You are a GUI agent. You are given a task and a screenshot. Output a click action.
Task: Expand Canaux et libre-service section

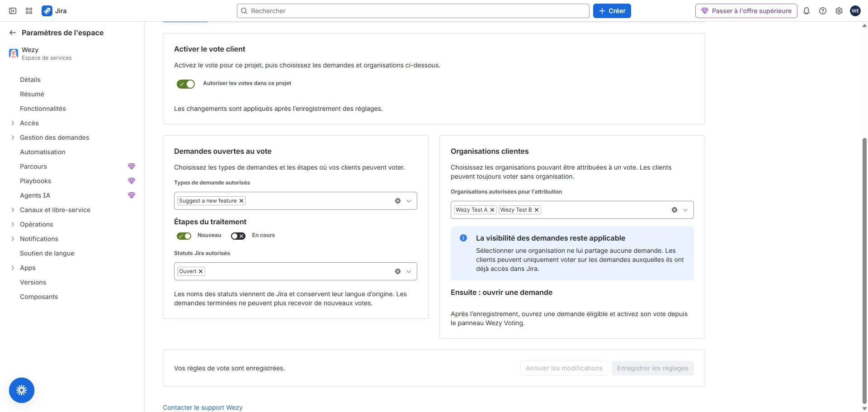(x=13, y=210)
